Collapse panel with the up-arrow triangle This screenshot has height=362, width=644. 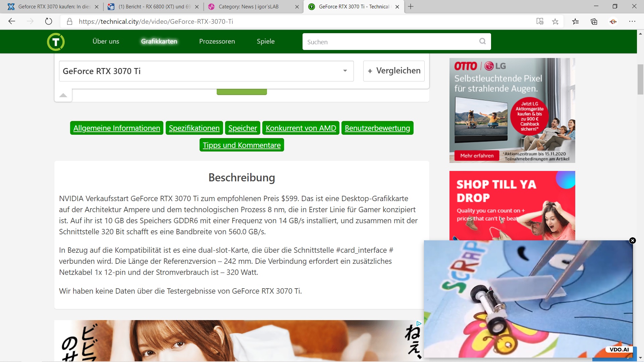(x=63, y=95)
